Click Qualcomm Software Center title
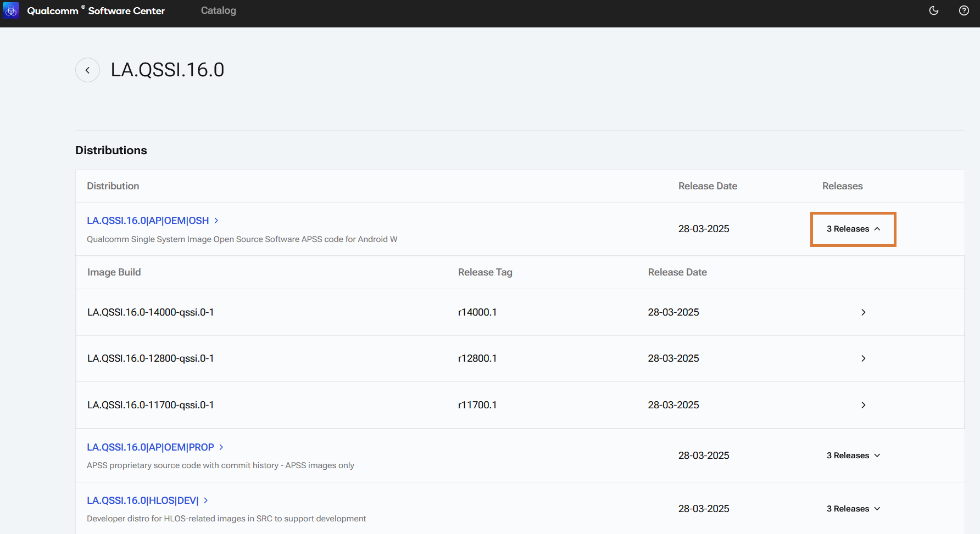The height and width of the screenshot is (534, 980). 96,10
